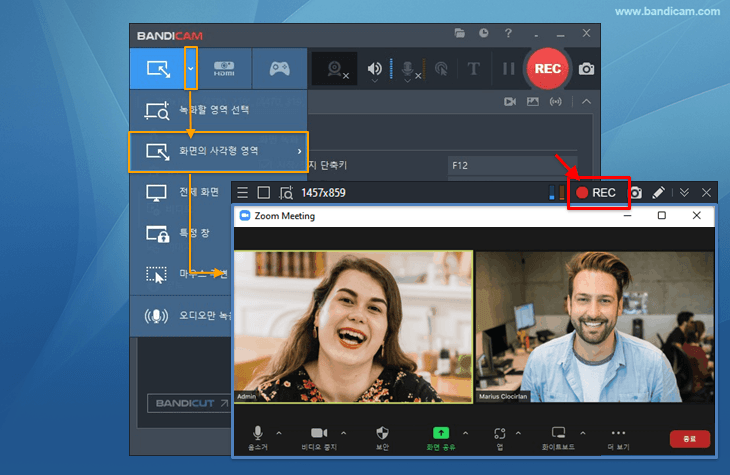Open scheduled recording clock icon
This screenshot has width=730, height=475.
pos(484,33)
